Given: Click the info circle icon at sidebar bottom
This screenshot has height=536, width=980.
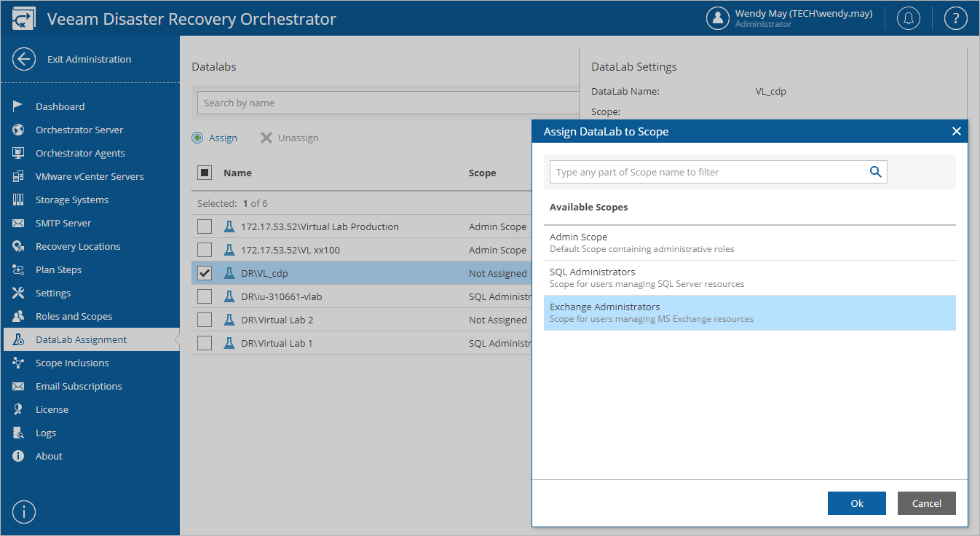Looking at the screenshot, I should tap(24, 512).
